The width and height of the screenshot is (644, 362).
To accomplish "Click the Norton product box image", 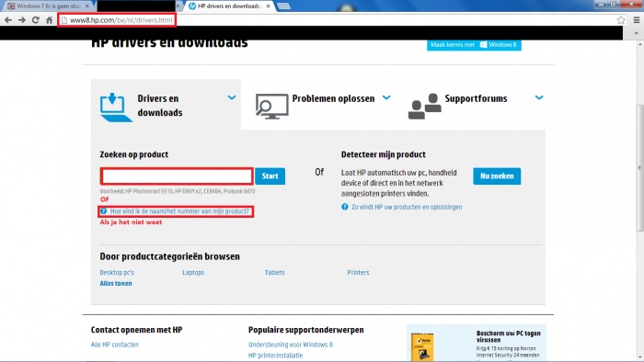I will pyautogui.click(x=422, y=346).
